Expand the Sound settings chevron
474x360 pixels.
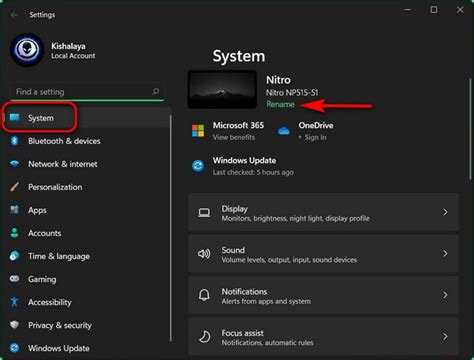tap(445, 254)
